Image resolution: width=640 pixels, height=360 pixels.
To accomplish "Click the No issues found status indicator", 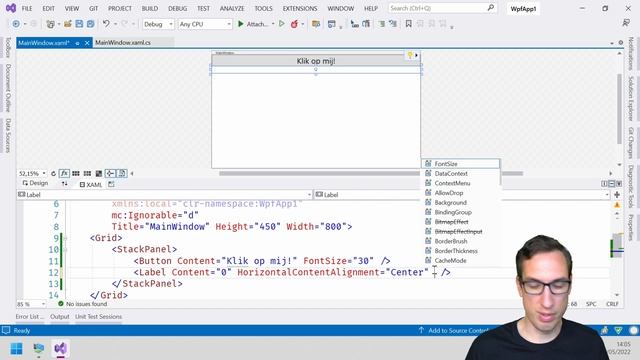I will point(82,304).
